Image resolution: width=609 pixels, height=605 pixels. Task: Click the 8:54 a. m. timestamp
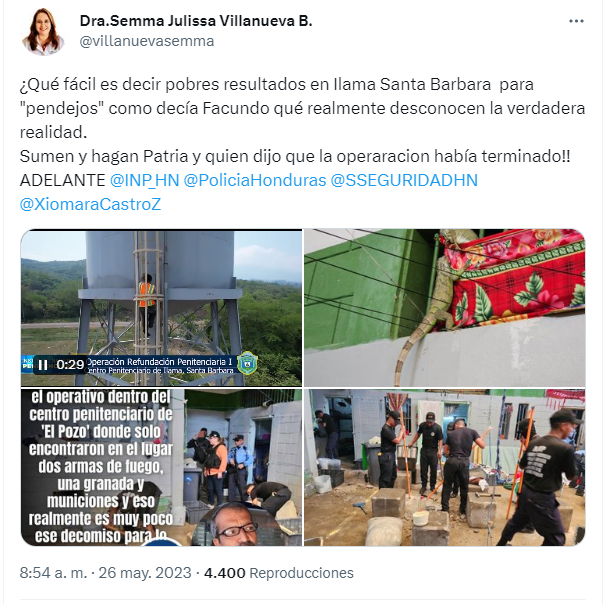click(x=53, y=573)
